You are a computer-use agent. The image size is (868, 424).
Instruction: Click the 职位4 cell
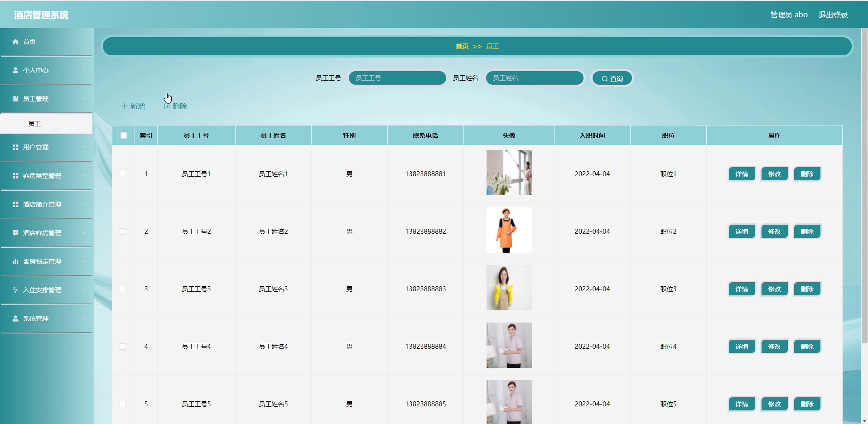point(668,347)
